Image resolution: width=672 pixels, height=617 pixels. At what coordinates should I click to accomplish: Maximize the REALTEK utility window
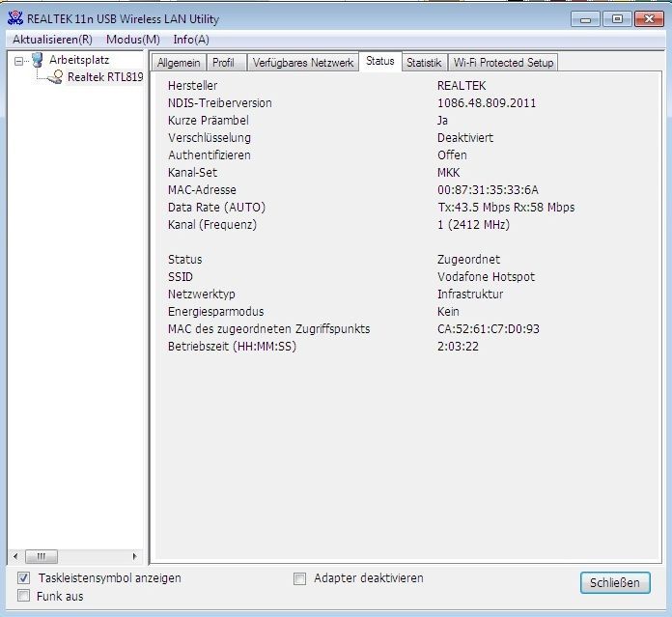617,19
